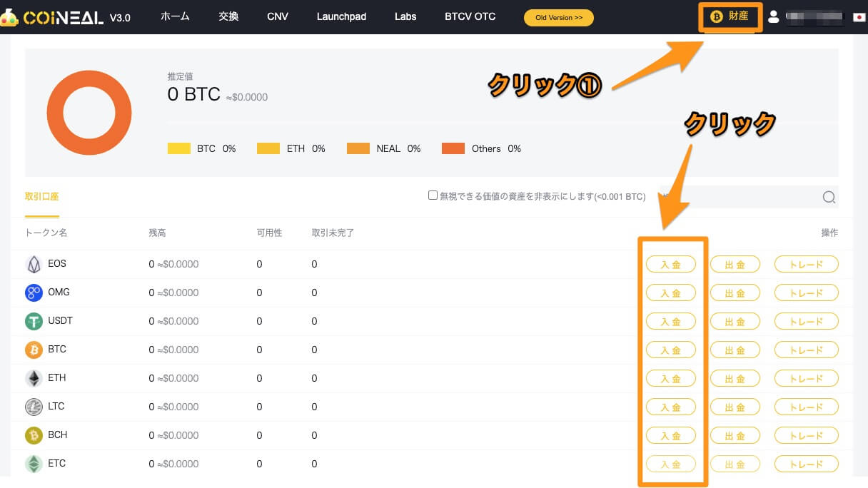Image resolution: width=868 pixels, height=488 pixels.
Task: Click the USDT coin icon
Action: coord(34,321)
